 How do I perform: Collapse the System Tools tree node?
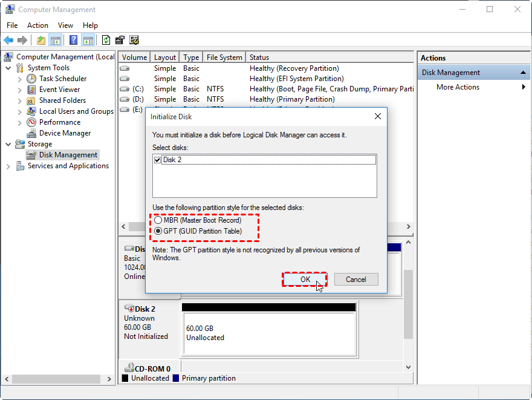(x=8, y=67)
